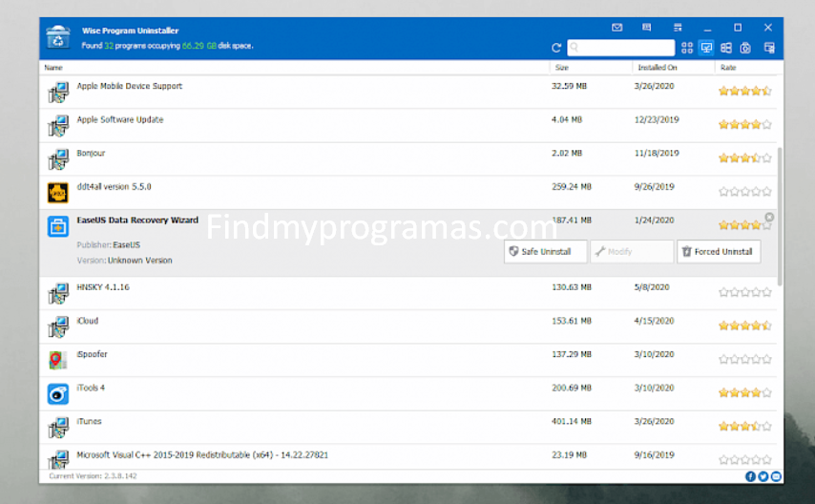Screen dimensions: 815x504
Task: Click the Modify button
Action: pos(632,252)
